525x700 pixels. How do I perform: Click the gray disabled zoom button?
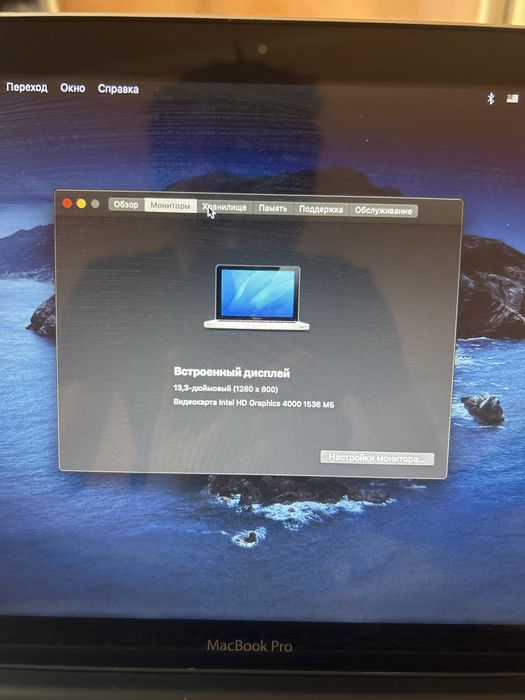tap(95, 204)
